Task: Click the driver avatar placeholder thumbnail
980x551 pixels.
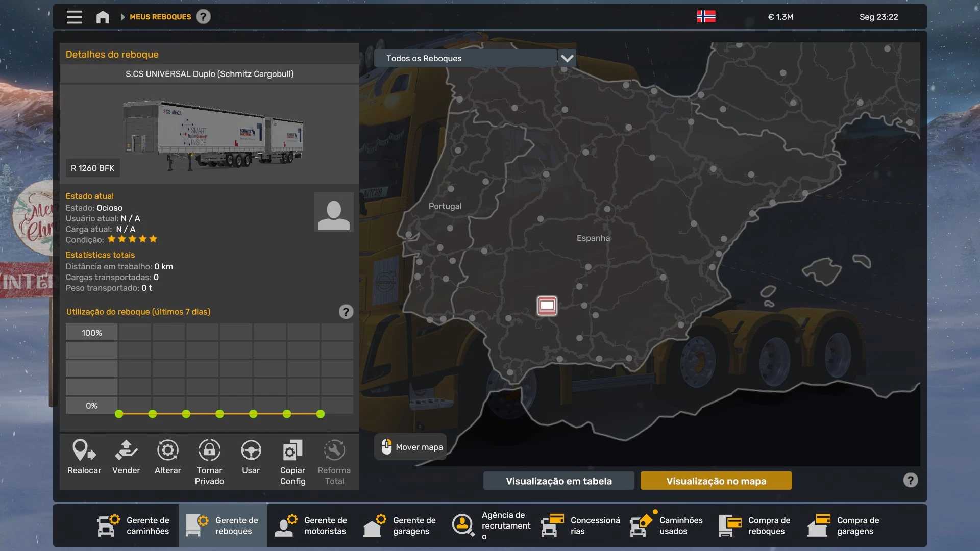Action: tap(334, 212)
